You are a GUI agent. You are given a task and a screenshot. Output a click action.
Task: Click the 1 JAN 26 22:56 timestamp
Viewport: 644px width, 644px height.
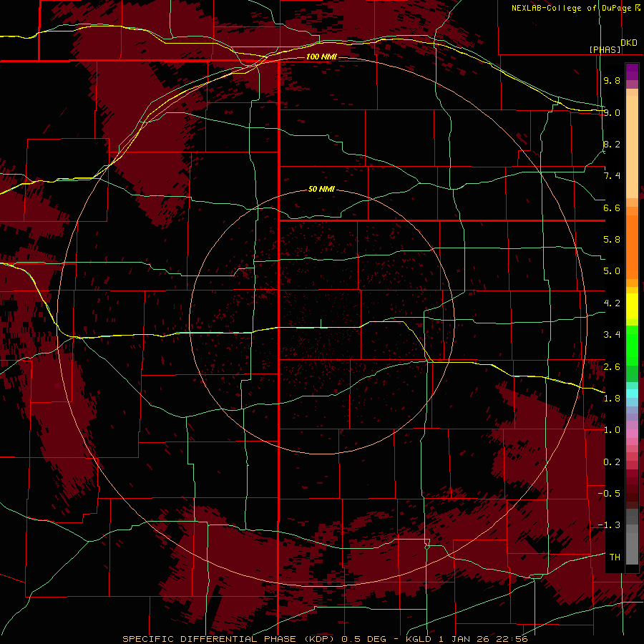(482, 639)
